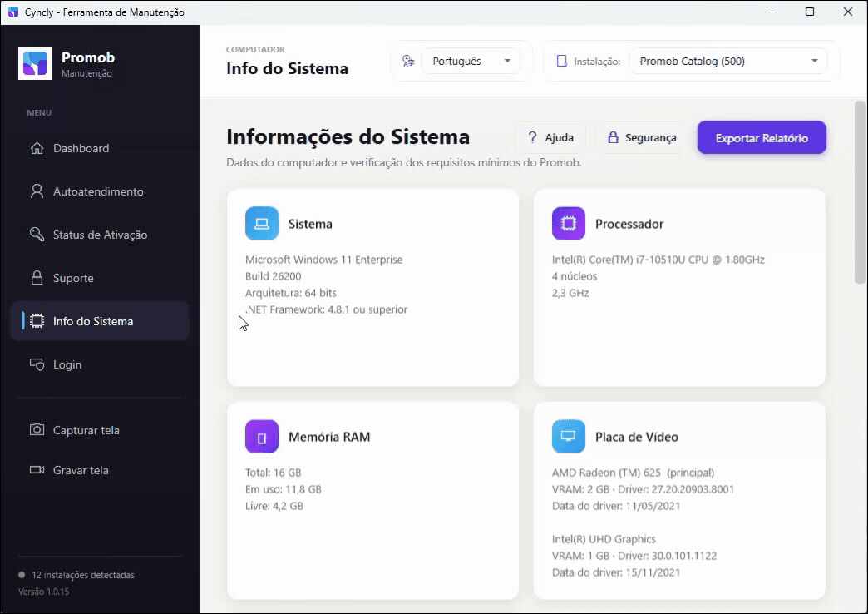Screen dimensions: 868x614
Task: Click the Capturar tela camera icon
Action: 37,430
